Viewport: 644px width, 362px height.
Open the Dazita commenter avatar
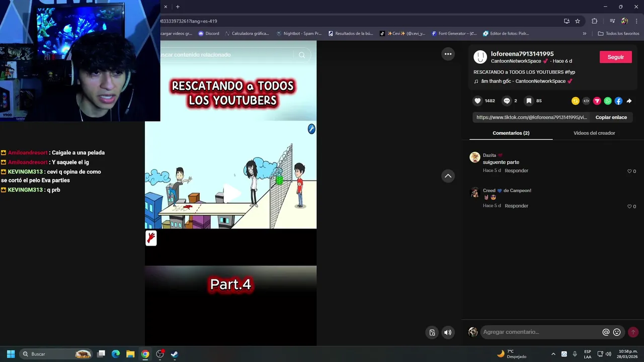[475, 157]
